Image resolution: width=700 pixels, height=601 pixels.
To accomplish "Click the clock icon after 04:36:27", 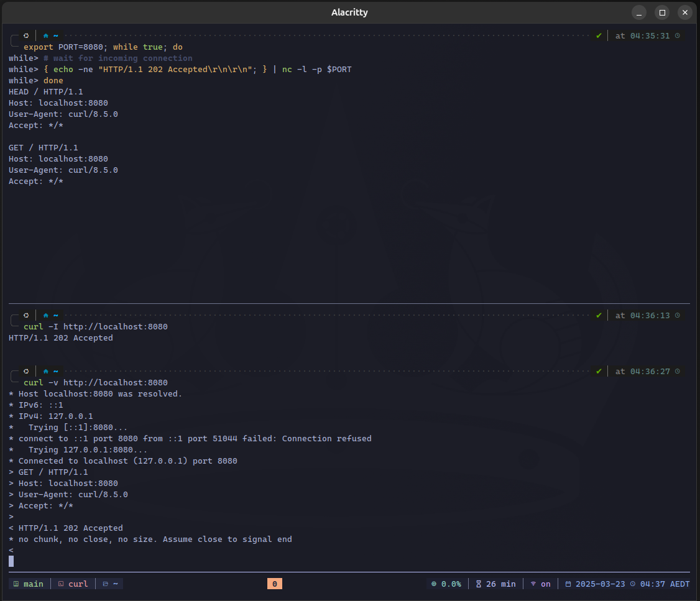I will coord(677,371).
